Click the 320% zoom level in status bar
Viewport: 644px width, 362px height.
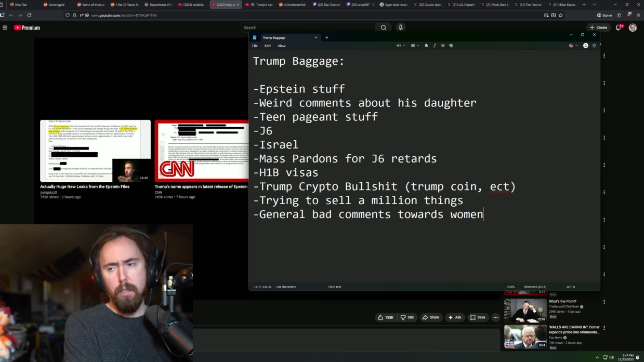511,287
